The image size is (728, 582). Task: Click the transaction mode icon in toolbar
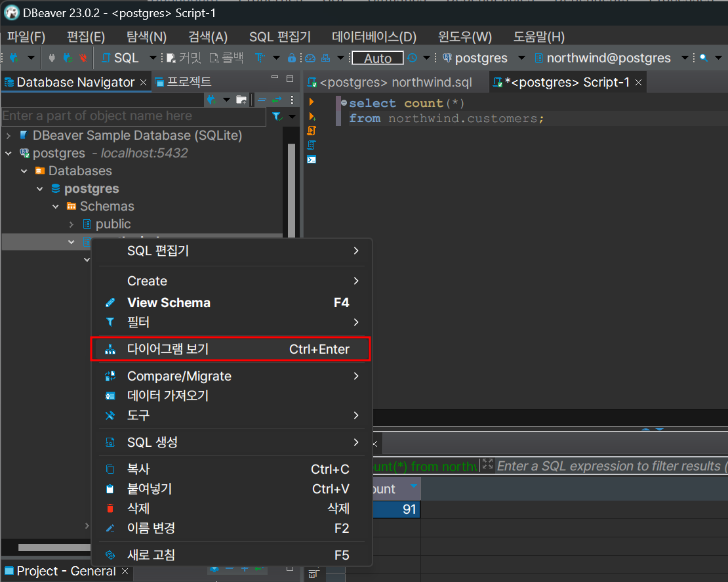[260, 58]
